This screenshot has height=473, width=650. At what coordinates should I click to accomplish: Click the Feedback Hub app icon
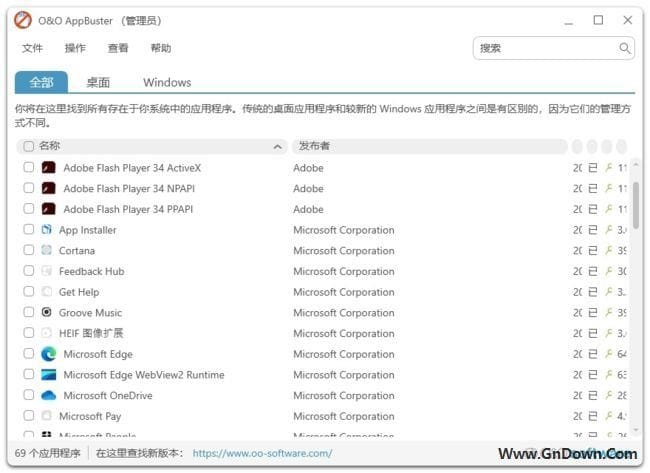pyautogui.click(x=46, y=271)
